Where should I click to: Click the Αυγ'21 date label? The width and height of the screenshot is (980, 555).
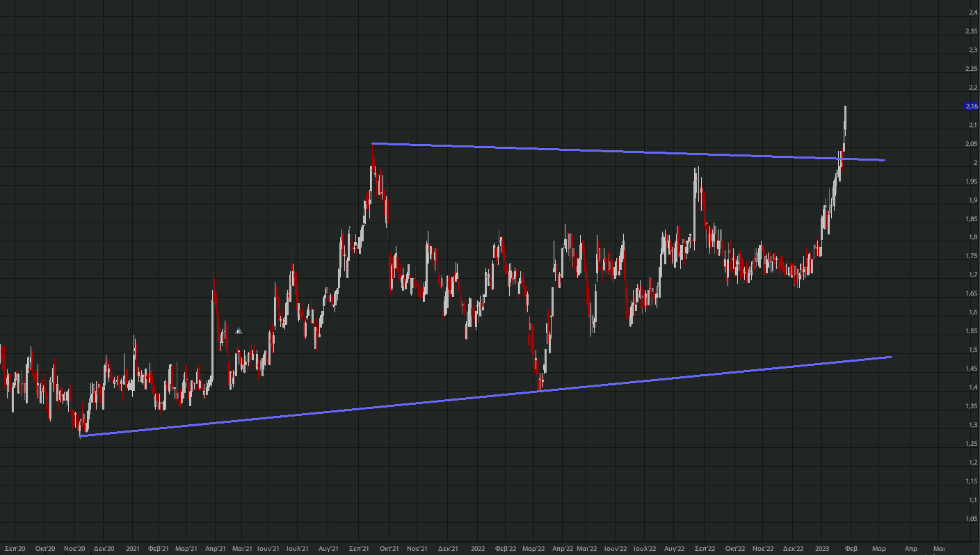328,549
